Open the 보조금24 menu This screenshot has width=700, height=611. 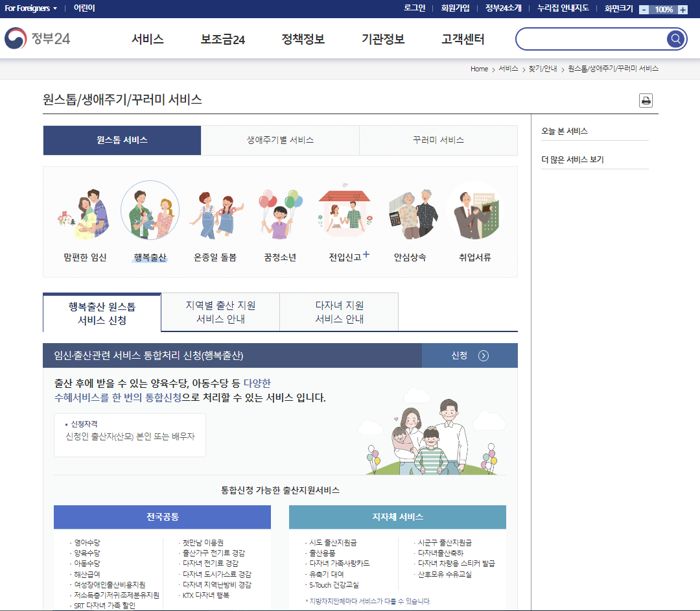(222, 39)
